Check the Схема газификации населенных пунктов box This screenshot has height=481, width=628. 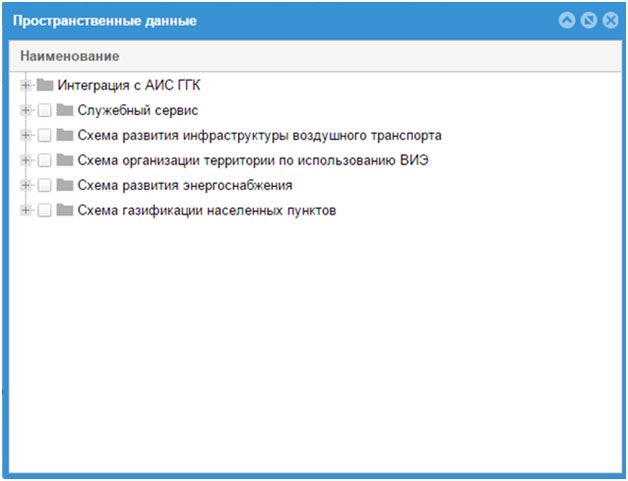point(44,210)
